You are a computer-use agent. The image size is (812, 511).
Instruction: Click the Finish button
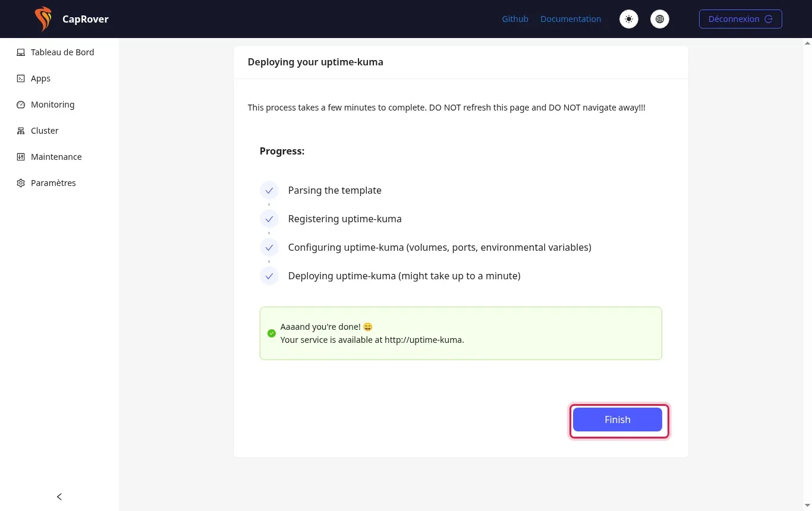[x=618, y=419]
